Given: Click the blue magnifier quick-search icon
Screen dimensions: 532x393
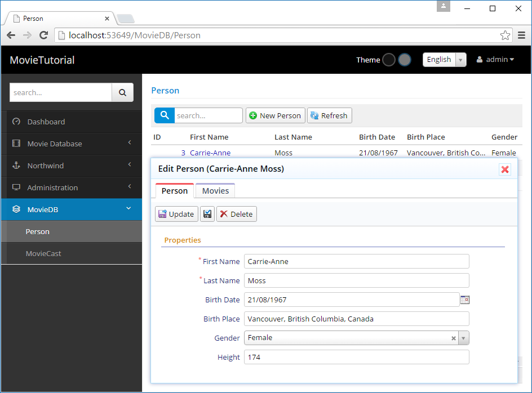Looking at the screenshot, I should tap(165, 115).
